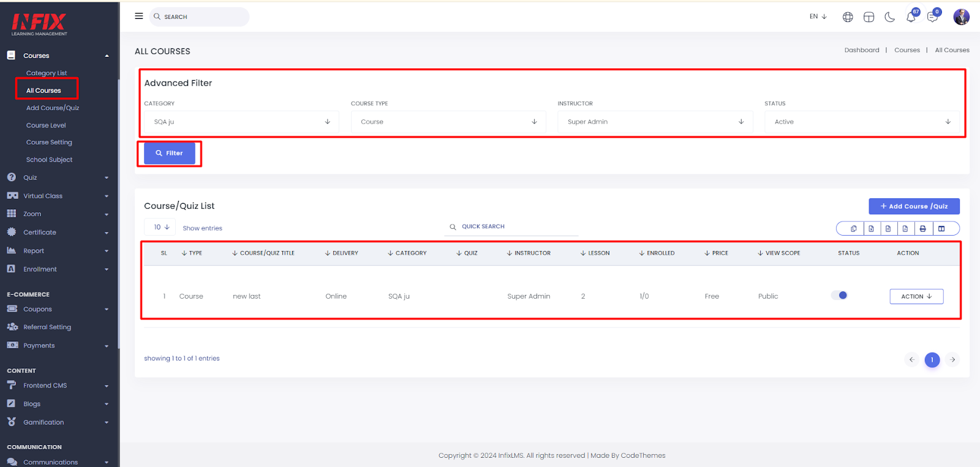Click the Add Course /Quiz button
Screen dimensions: 980x467
point(914,206)
